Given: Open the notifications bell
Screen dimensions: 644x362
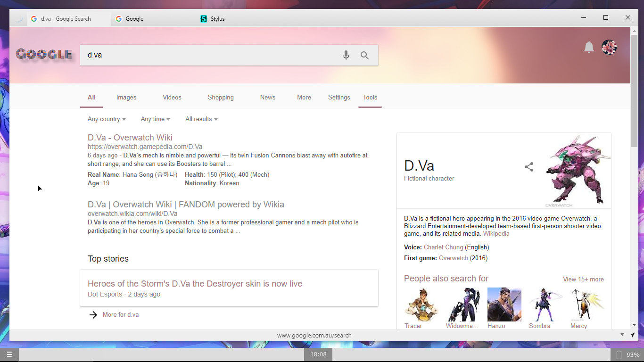Looking at the screenshot, I should pos(589,47).
